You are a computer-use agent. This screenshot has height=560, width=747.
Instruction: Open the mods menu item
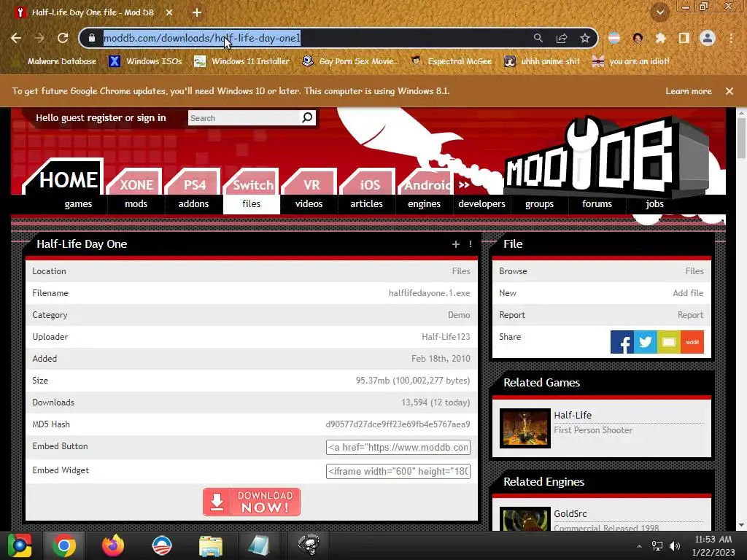coord(136,204)
